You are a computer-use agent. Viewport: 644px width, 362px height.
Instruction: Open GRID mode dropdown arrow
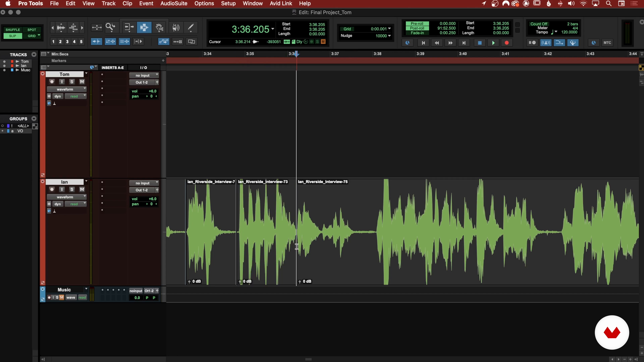pyautogui.click(x=39, y=36)
